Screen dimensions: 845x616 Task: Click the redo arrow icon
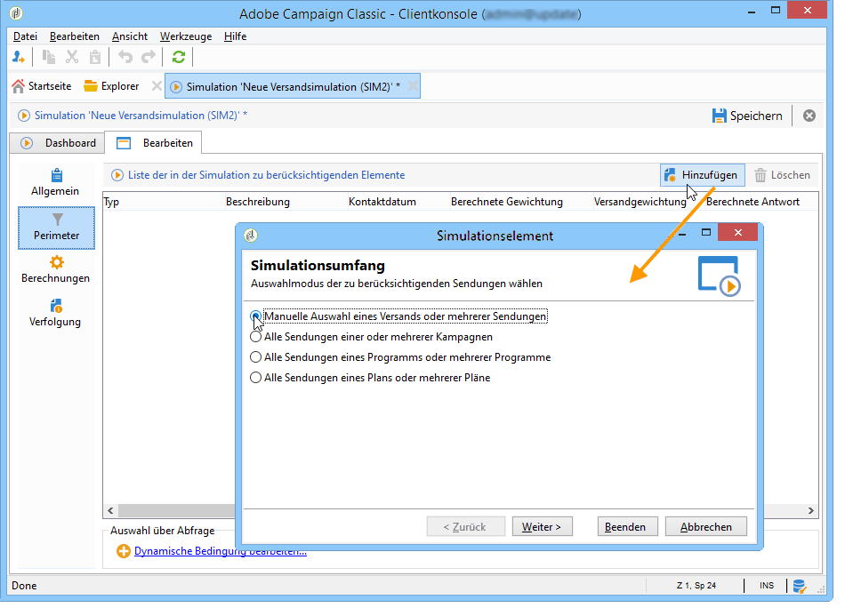click(x=149, y=57)
